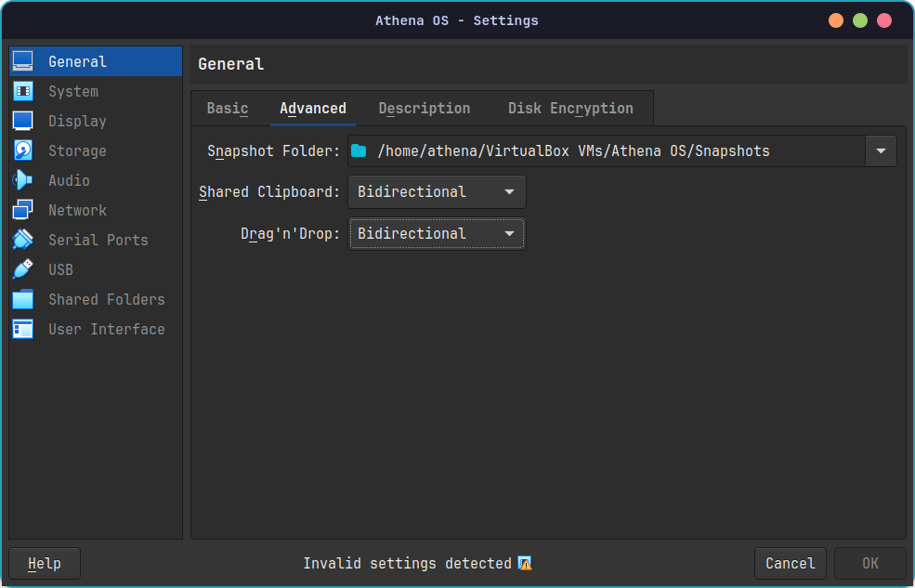Viewport: 915px width, 588px height.
Task: Switch to the Description tab
Action: pyautogui.click(x=424, y=108)
